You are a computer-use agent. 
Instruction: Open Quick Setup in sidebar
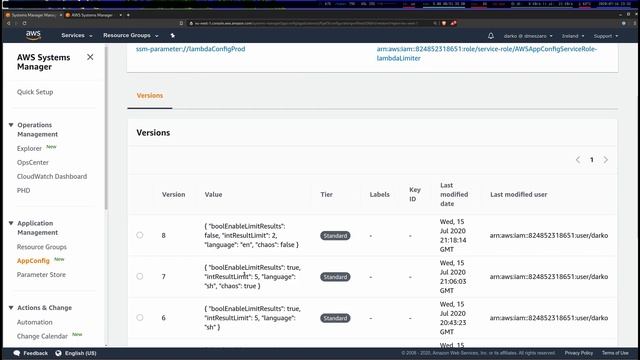tap(35, 92)
